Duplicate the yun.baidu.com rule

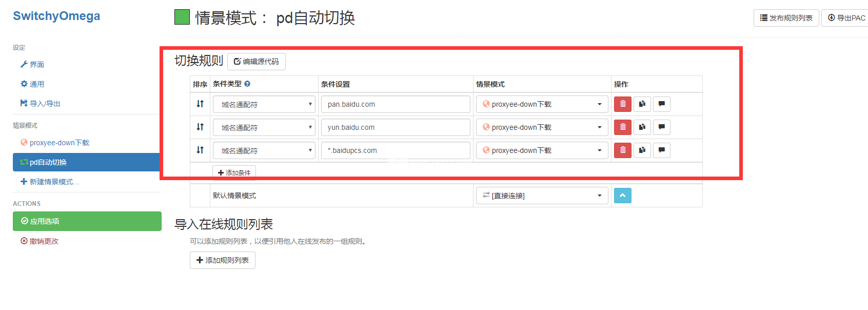(x=642, y=127)
